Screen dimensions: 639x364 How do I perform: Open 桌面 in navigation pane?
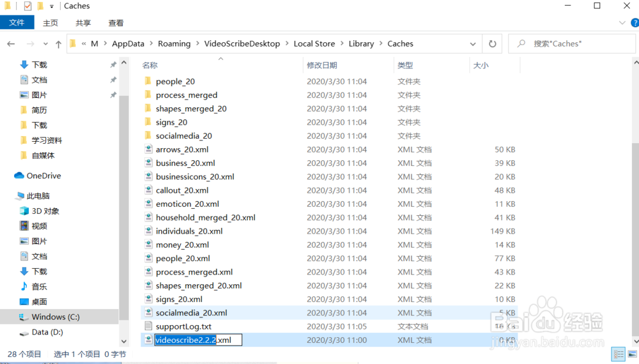[39, 301]
